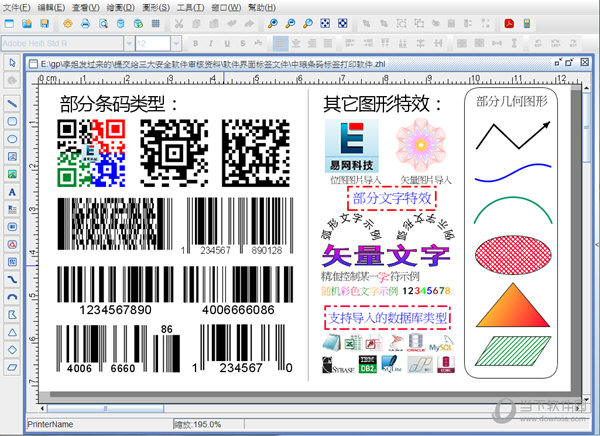Click the pink flower vector image
This screenshot has width=600, height=436.
point(421,145)
